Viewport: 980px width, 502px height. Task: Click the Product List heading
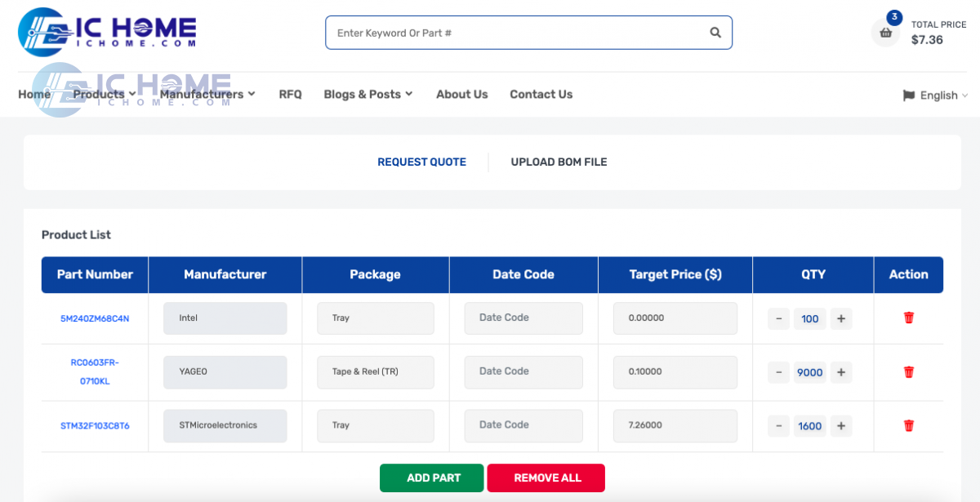pyautogui.click(x=76, y=235)
